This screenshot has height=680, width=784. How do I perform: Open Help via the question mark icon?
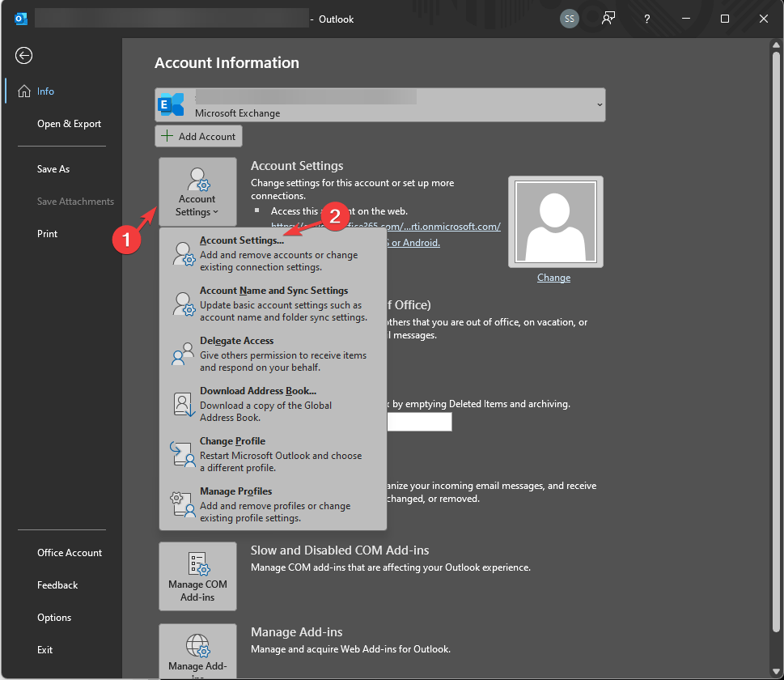coord(646,19)
